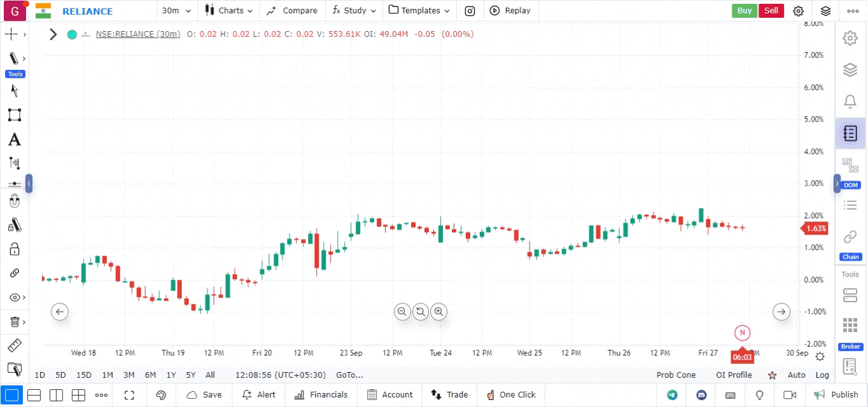Expand the Charts type dropdown
The height and width of the screenshot is (407, 868).
229,11
